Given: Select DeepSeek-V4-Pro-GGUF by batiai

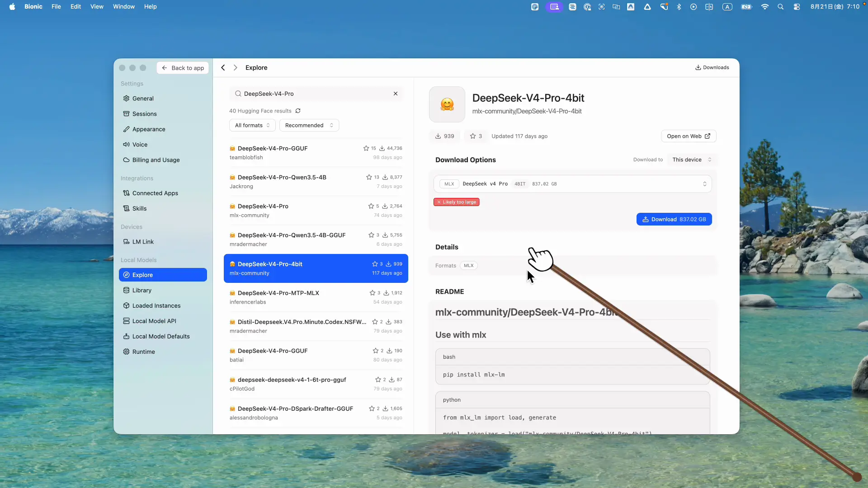Looking at the screenshot, I should click(316, 355).
